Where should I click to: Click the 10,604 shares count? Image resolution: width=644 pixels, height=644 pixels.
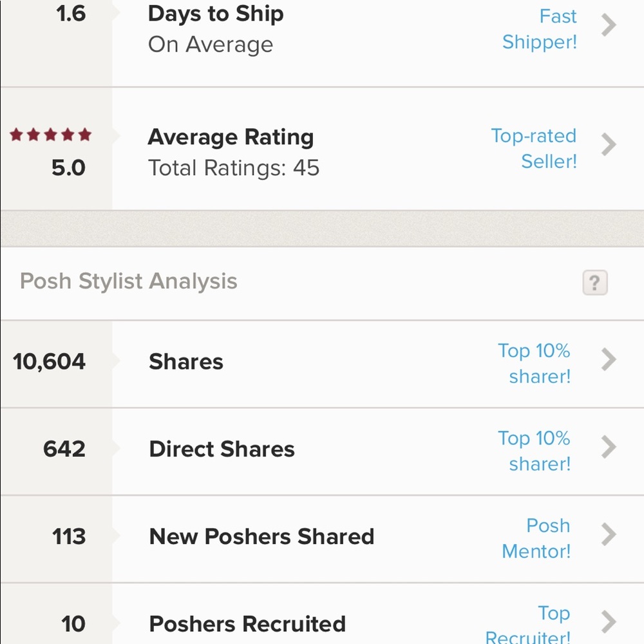(50, 362)
